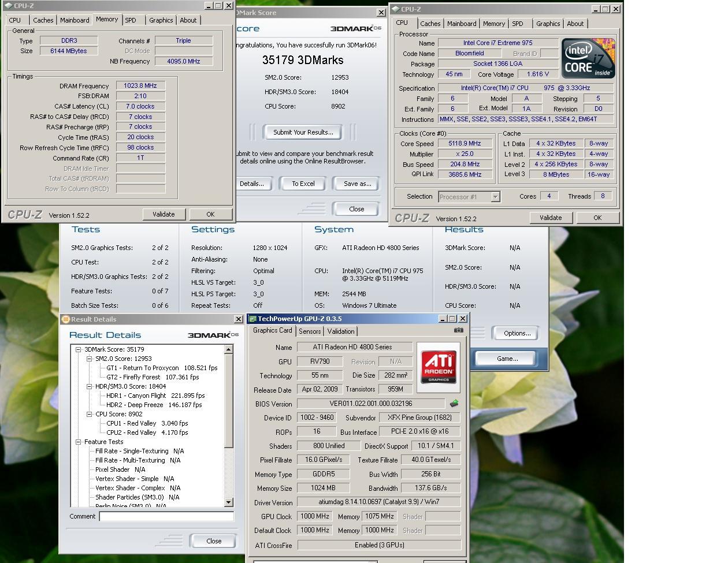Click the title icon of CPU-Z Memory window
728x563 pixels.
tap(8, 6)
